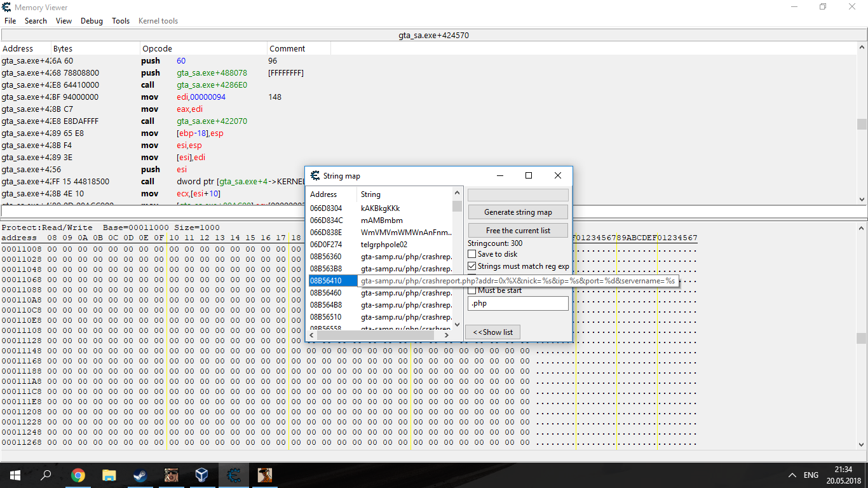Viewport: 868px width, 488px height.
Task: Click the gta_sa.exe+424570 header bar
Action: pos(433,36)
